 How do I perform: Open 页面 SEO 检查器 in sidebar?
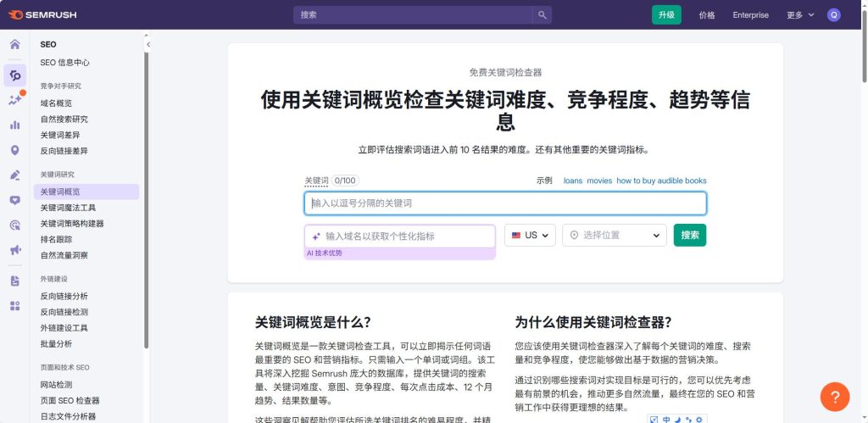pos(70,400)
